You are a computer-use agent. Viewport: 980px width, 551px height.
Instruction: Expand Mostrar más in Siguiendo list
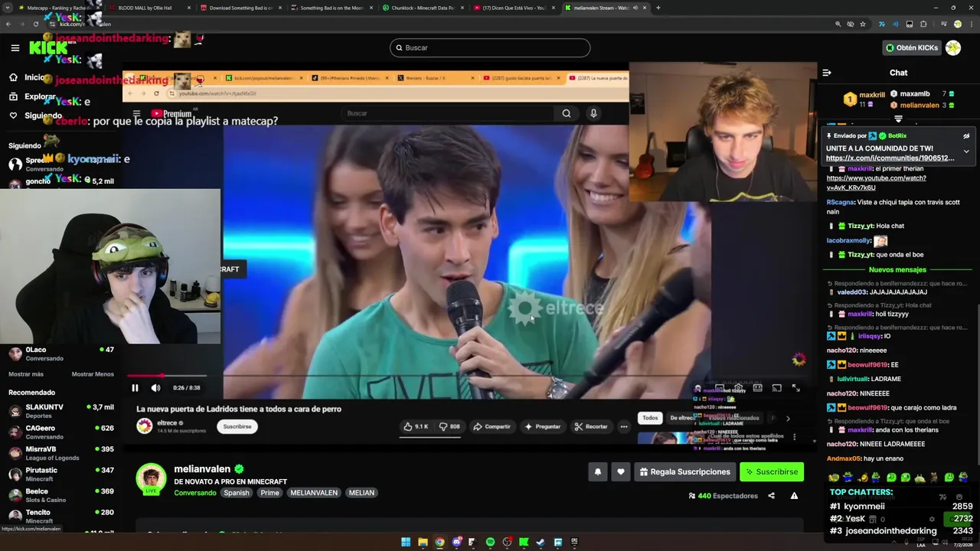click(26, 374)
